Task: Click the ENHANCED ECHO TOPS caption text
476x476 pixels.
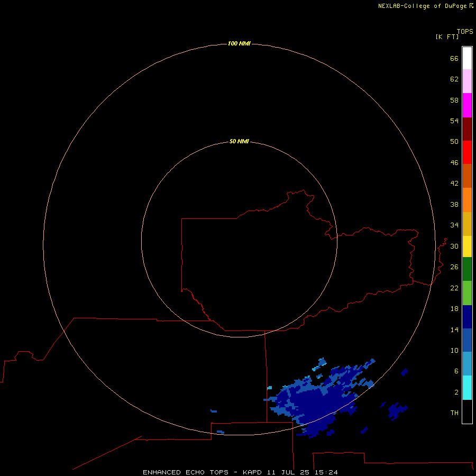Action: (186, 472)
